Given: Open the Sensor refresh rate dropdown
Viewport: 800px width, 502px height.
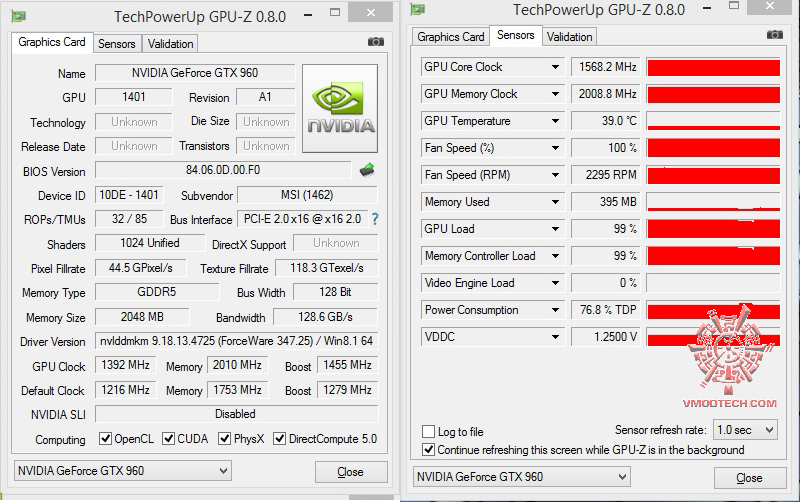Looking at the screenshot, I should pos(745,430).
